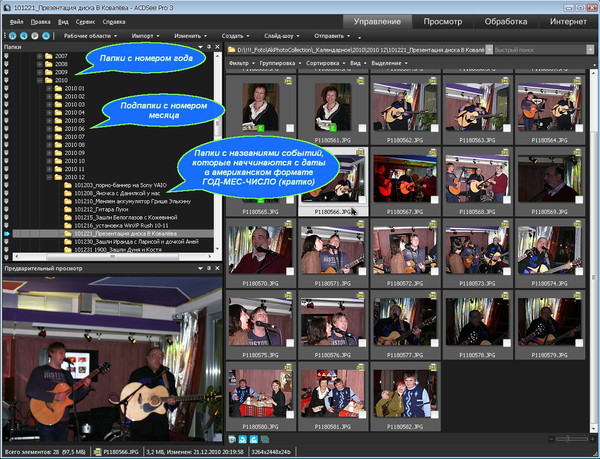Open the Отправить toolbar button
The width and height of the screenshot is (600, 459).
pos(332,36)
